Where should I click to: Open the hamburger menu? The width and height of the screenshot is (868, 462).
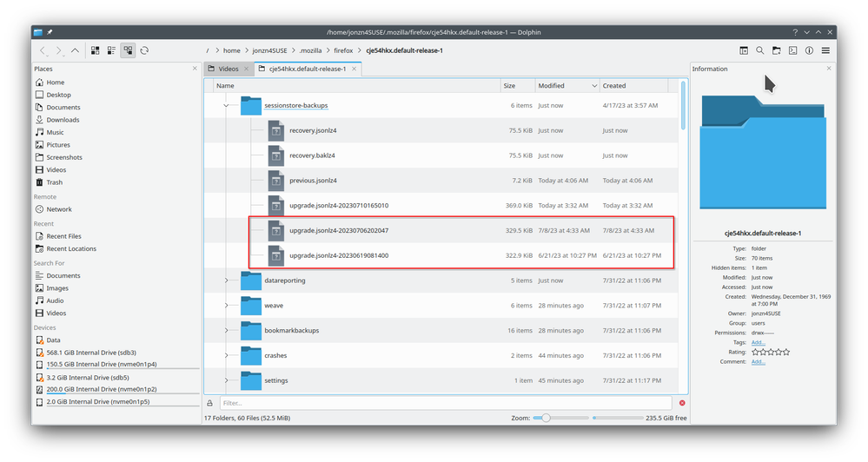[x=825, y=50]
